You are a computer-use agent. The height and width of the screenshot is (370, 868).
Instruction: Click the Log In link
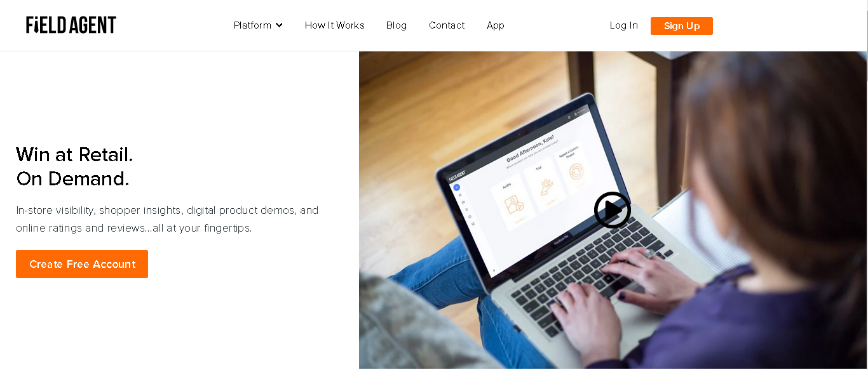coord(624,25)
